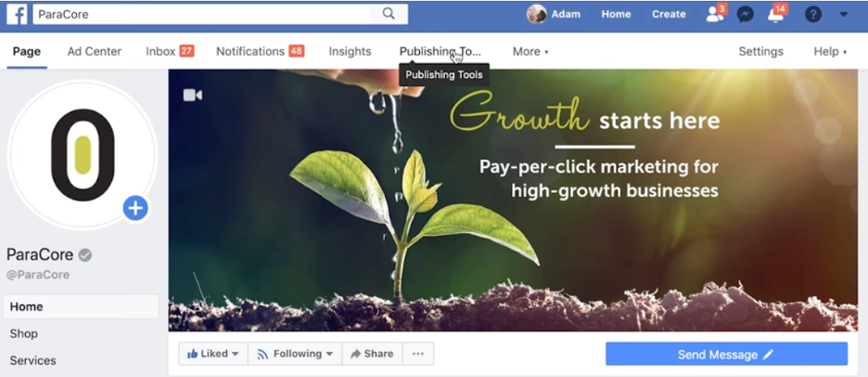Screen dimensions: 868x377
Task: Expand the More menu
Action: coord(530,52)
